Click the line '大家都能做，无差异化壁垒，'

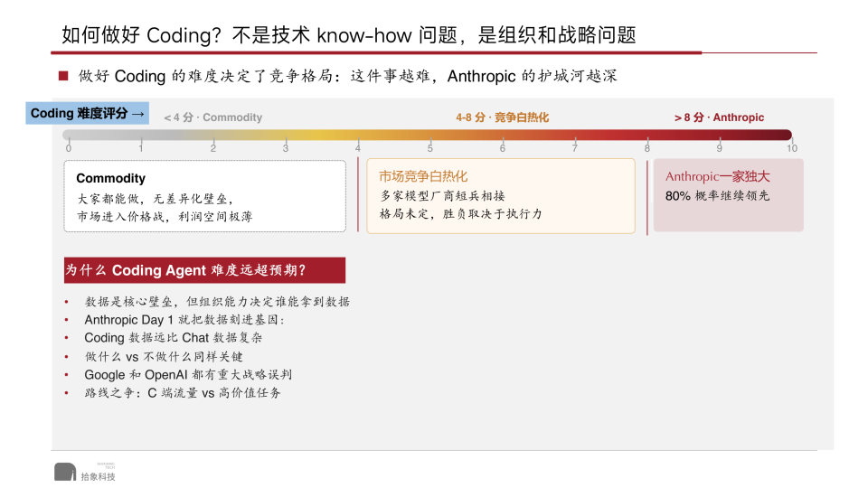point(155,199)
